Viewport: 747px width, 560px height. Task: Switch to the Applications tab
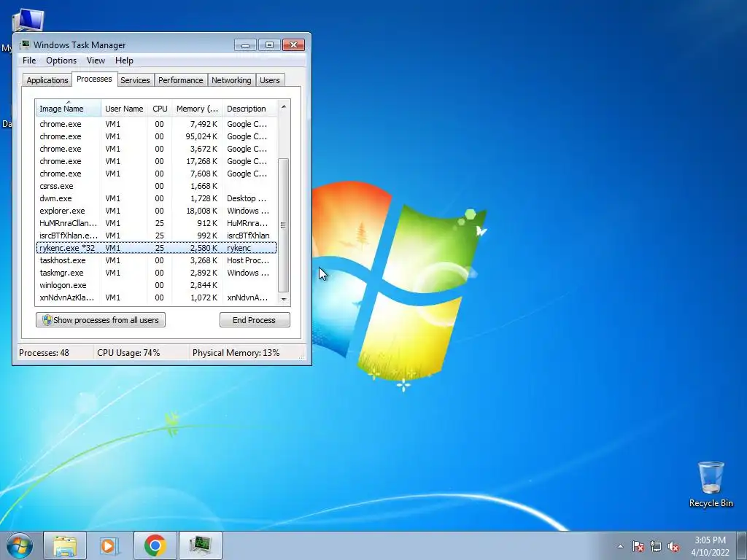[x=47, y=80]
